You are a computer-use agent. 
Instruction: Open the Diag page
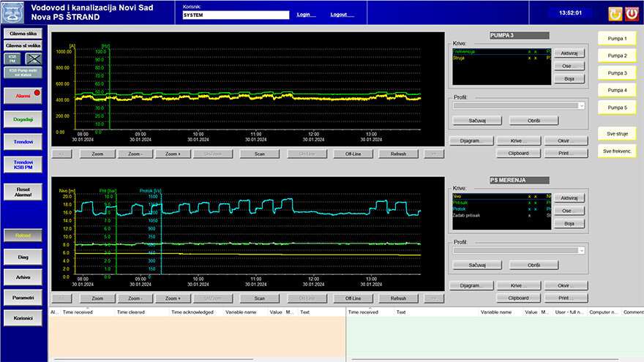[23, 257]
